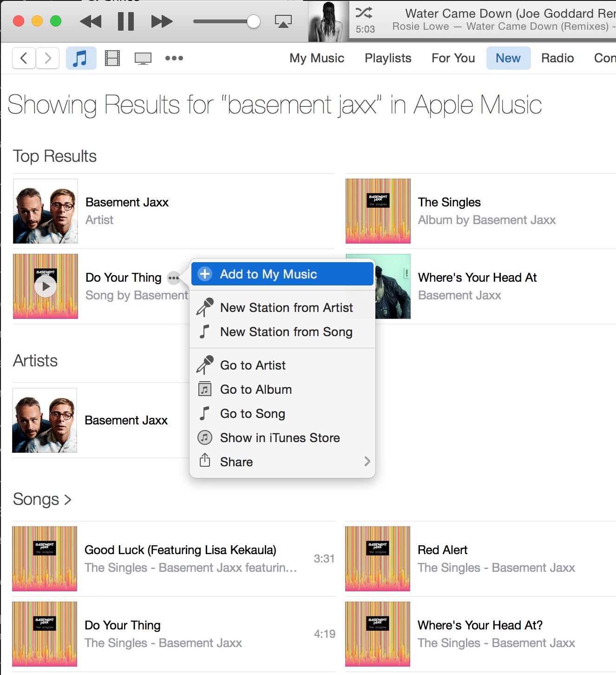Click the Good Luck song artwork
Screen dimensions: 616x675
pyautogui.click(x=45, y=559)
